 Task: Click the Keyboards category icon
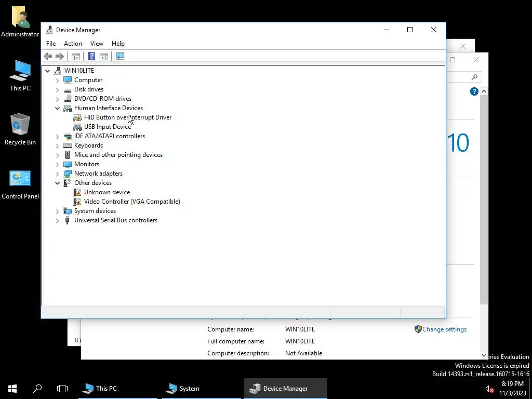click(68, 145)
